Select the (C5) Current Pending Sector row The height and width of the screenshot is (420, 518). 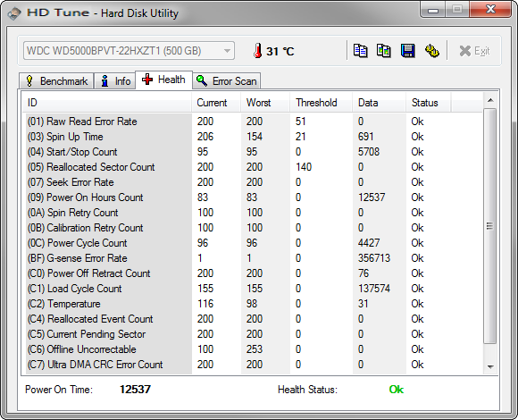[x=253, y=334]
